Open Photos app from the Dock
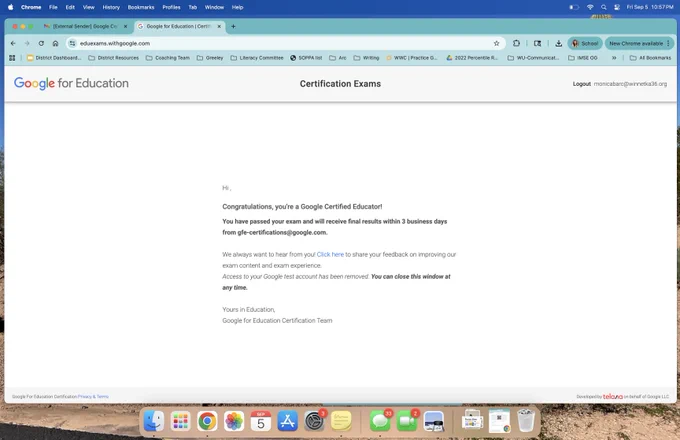The width and height of the screenshot is (680, 440). click(x=234, y=421)
